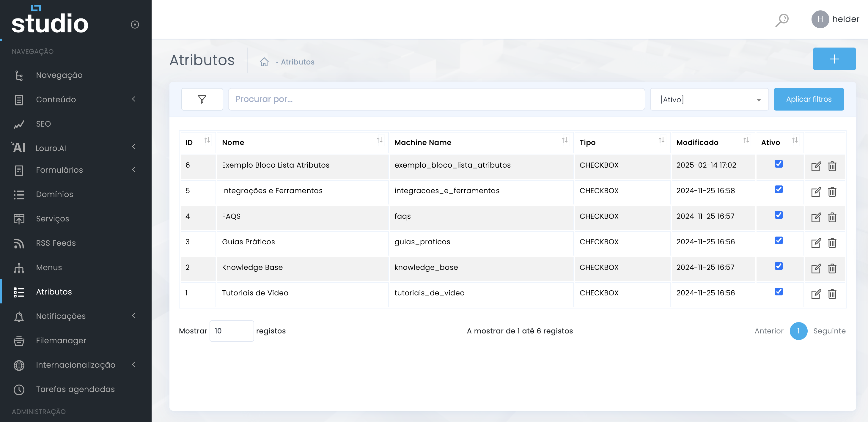Apply filters with Aplicar filtros
The width and height of the screenshot is (868, 422).
[808, 99]
